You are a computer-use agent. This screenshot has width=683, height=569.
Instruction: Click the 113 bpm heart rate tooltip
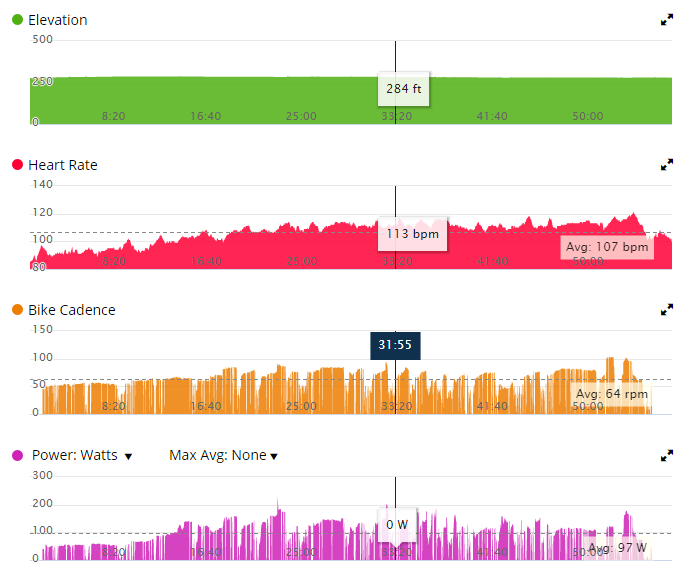pyautogui.click(x=411, y=234)
